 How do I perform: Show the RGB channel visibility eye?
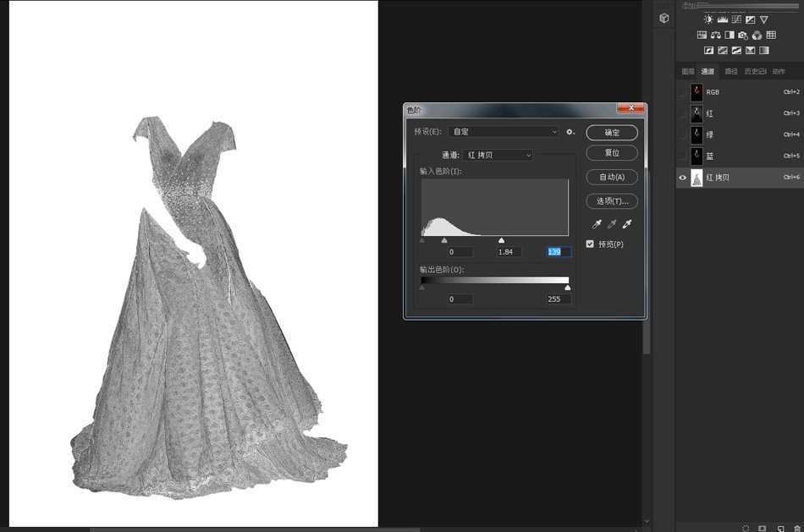pyautogui.click(x=682, y=91)
